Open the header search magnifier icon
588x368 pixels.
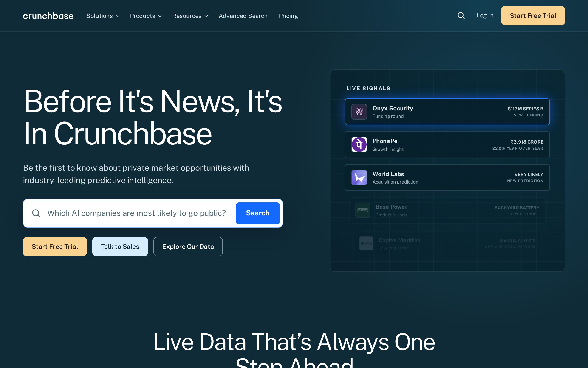(461, 16)
